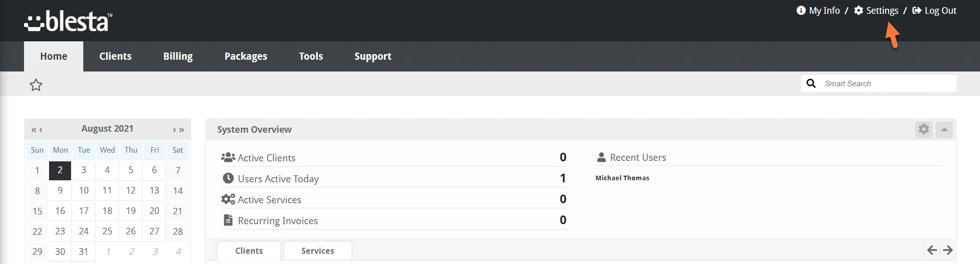Open recent user Michael Thomas
Viewport: 980px width, 264px height.
[x=622, y=178]
